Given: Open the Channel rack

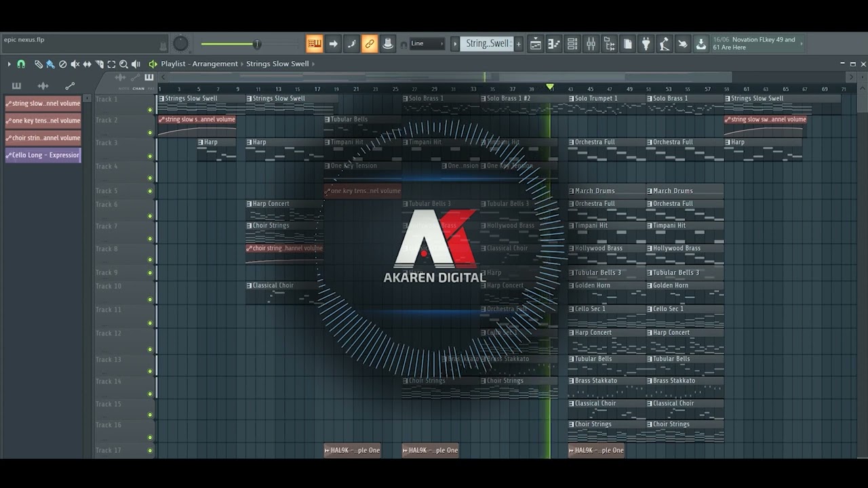Looking at the screenshot, I should 572,44.
